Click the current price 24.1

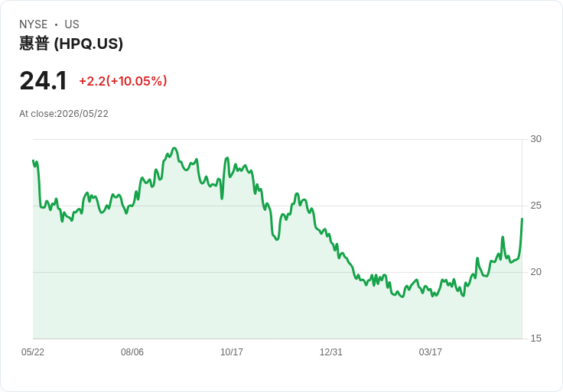[x=43, y=81]
